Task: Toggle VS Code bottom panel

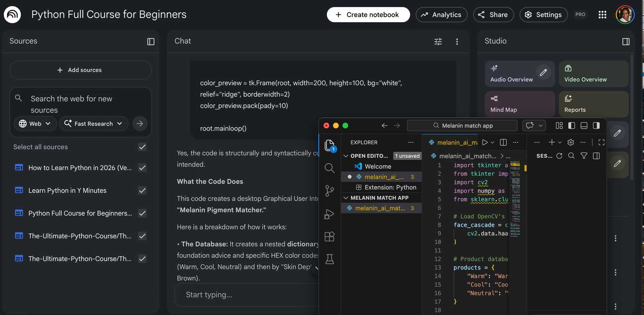Action: pos(584,126)
